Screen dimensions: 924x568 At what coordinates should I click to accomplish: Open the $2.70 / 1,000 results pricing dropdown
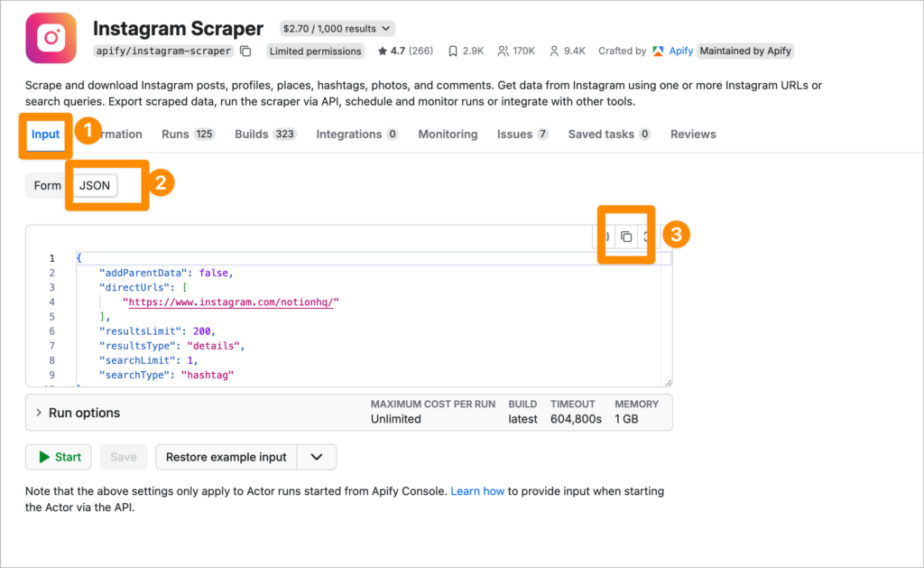[x=337, y=29]
